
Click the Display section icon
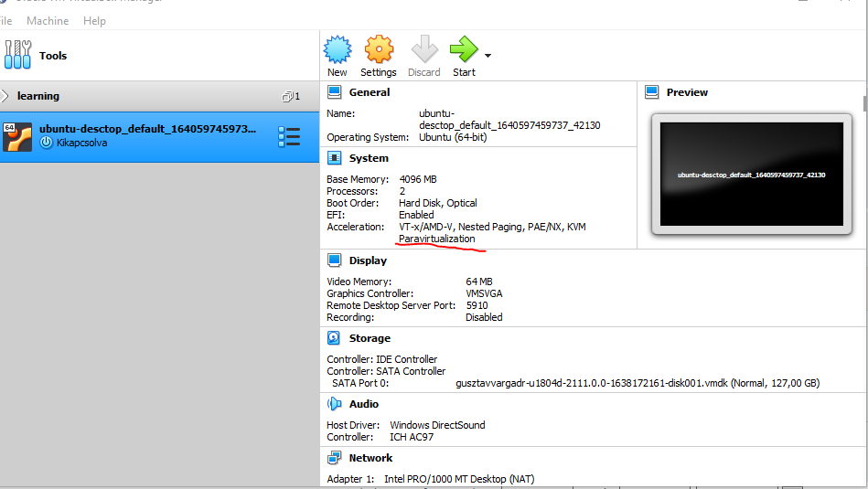pos(335,260)
